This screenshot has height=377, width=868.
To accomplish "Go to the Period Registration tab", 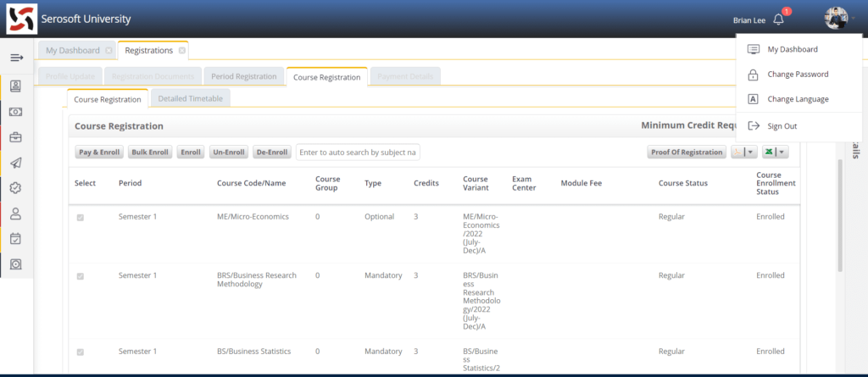I will pyautogui.click(x=244, y=76).
